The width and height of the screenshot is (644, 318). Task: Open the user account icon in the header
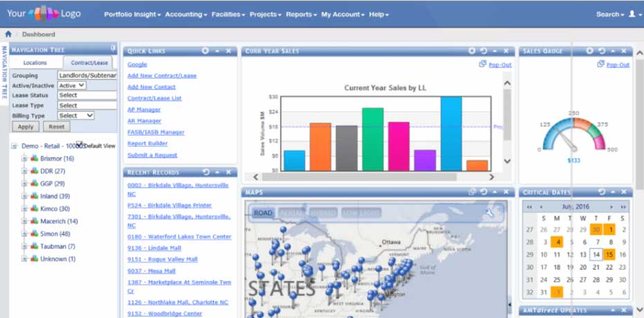coord(632,14)
